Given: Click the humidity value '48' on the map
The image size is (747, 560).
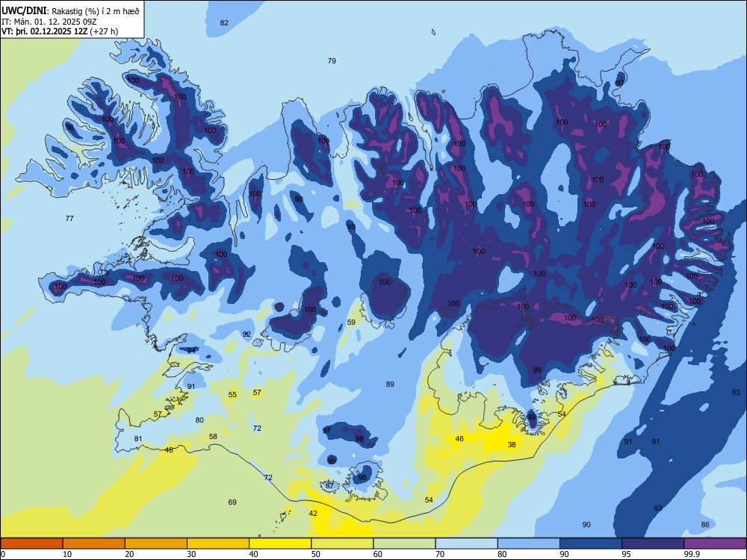Looking at the screenshot, I should coord(169,450).
